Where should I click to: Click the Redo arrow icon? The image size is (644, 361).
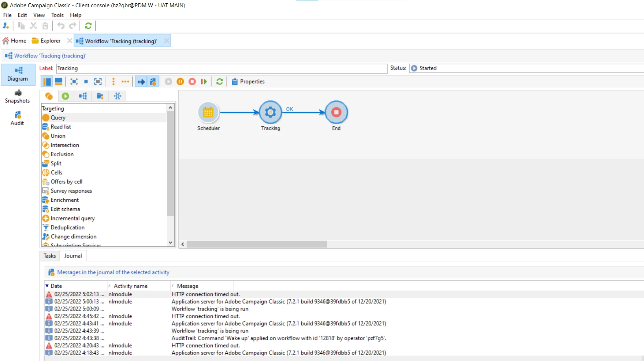(73, 26)
